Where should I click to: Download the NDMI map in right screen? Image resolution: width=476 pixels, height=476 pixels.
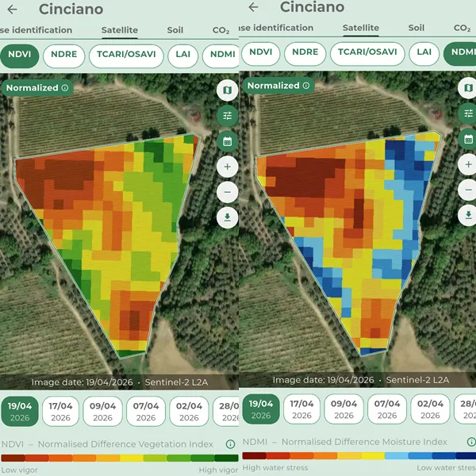(x=467, y=216)
